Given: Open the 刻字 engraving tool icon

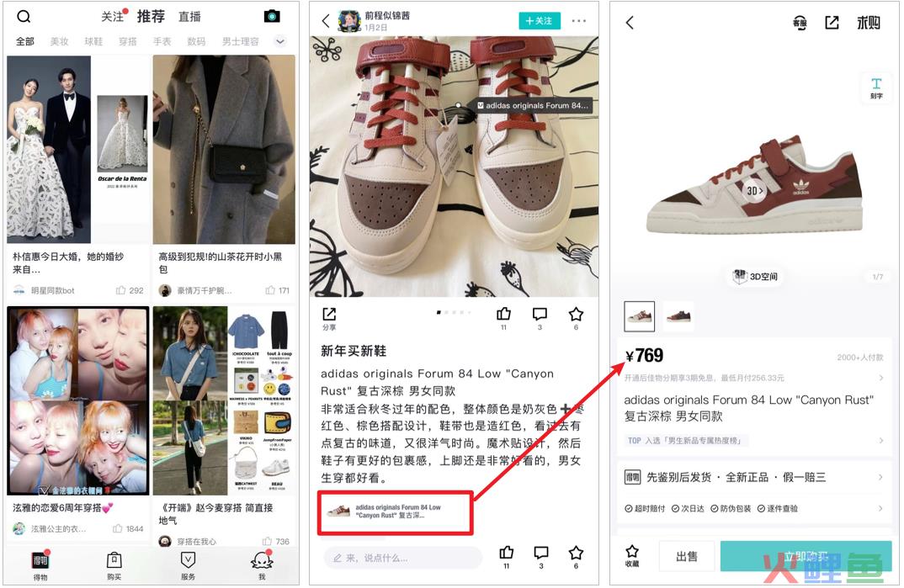Looking at the screenshot, I should tap(876, 88).
